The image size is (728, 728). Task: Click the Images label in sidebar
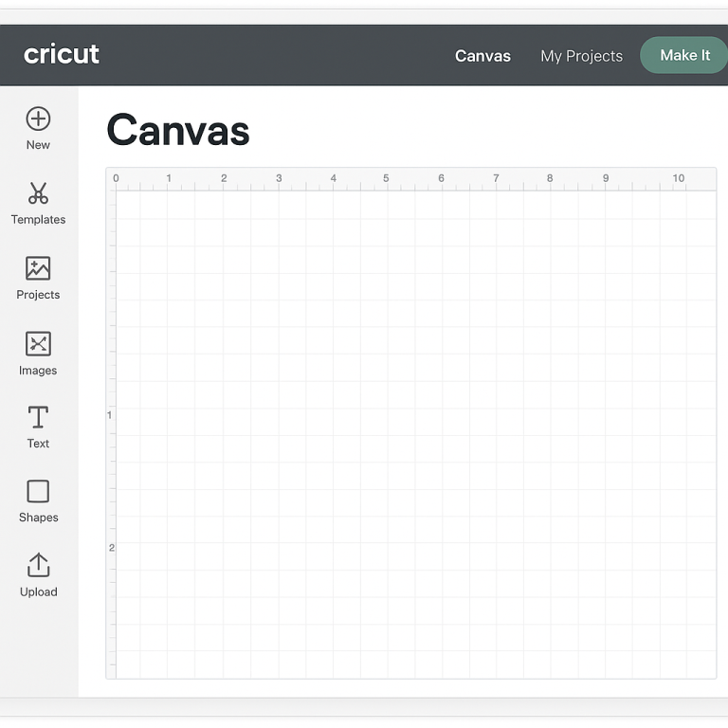tap(38, 371)
